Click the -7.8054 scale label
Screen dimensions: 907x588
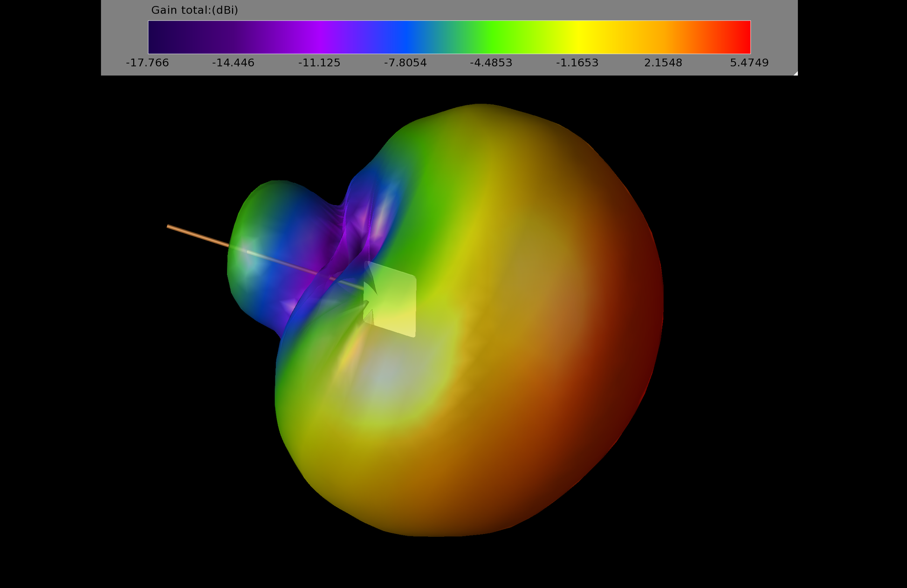pyautogui.click(x=405, y=63)
